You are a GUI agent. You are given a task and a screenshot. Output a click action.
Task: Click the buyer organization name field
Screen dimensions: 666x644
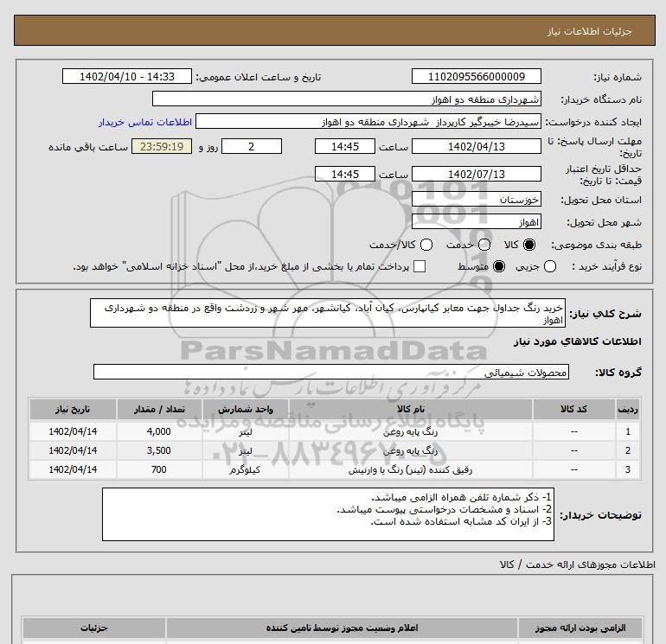click(x=347, y=99)
